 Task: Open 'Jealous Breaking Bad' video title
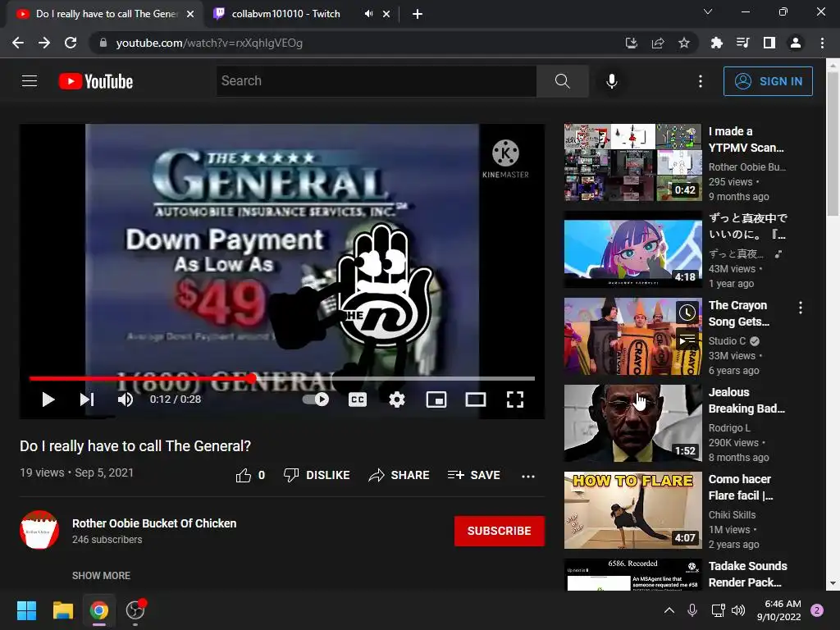coord(746,400)
